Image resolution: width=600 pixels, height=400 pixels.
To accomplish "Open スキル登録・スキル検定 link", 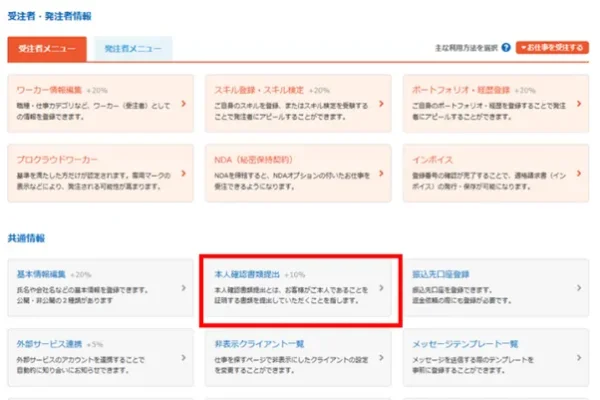I will (259, 90).
